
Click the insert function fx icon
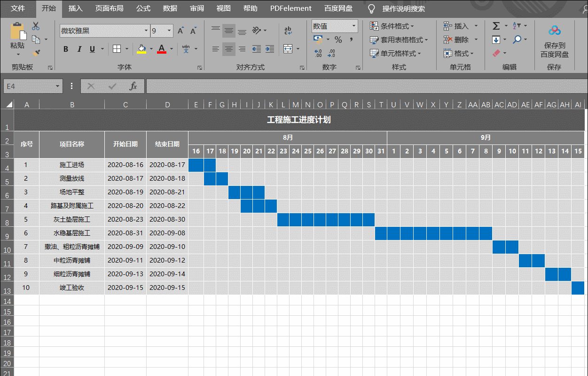pyautogui.click(x=133, y=86)
